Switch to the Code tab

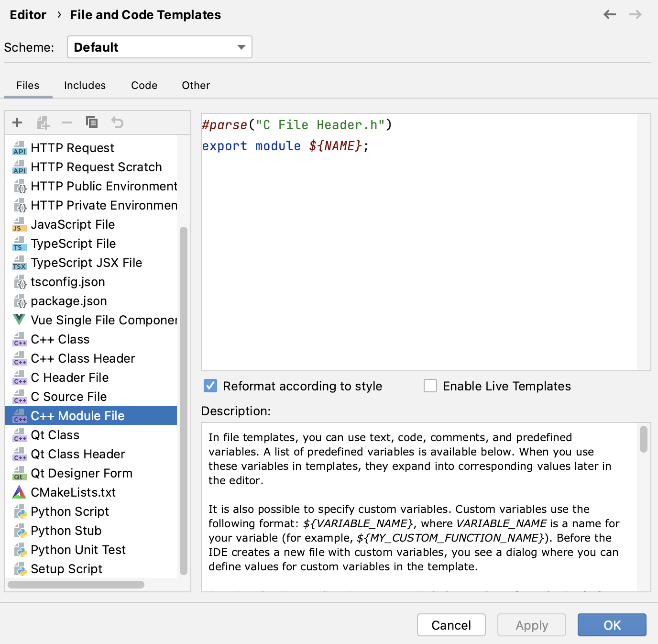144,85
